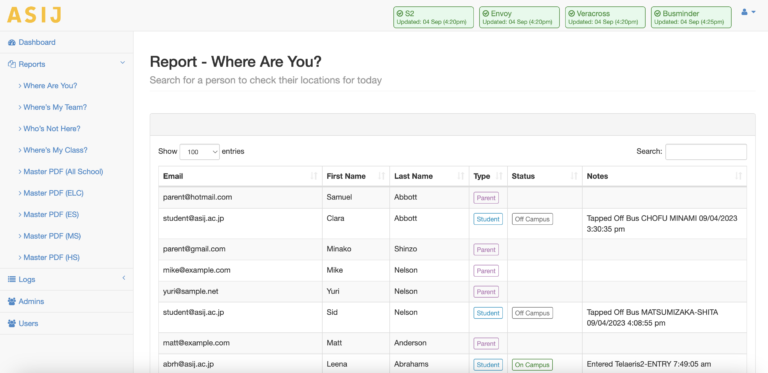The image size is (768, 373).
Task: Click Clara Abbott's Off Campus status
Action: [532, 219]
